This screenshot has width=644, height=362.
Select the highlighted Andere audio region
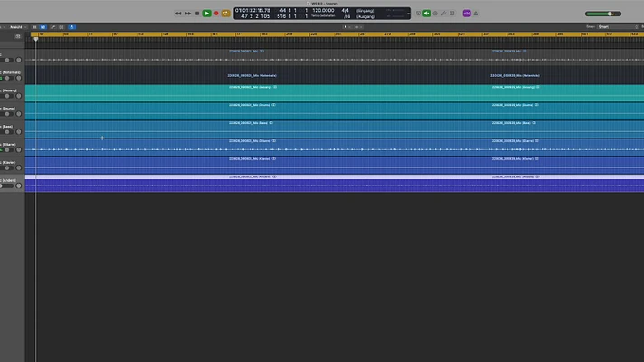335,183
